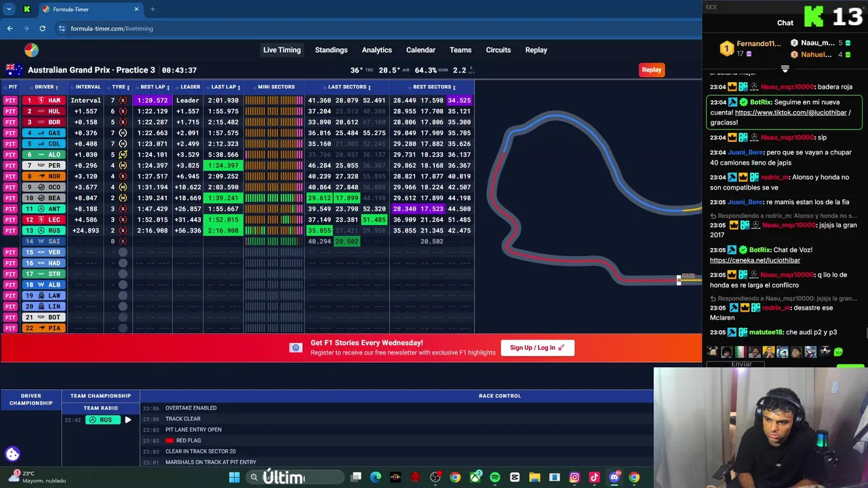Image resolution: width=868 pixels, height=488 pixels.
Task: Click the Australian flag icon beside session title
Action: [x=14, y=70]
